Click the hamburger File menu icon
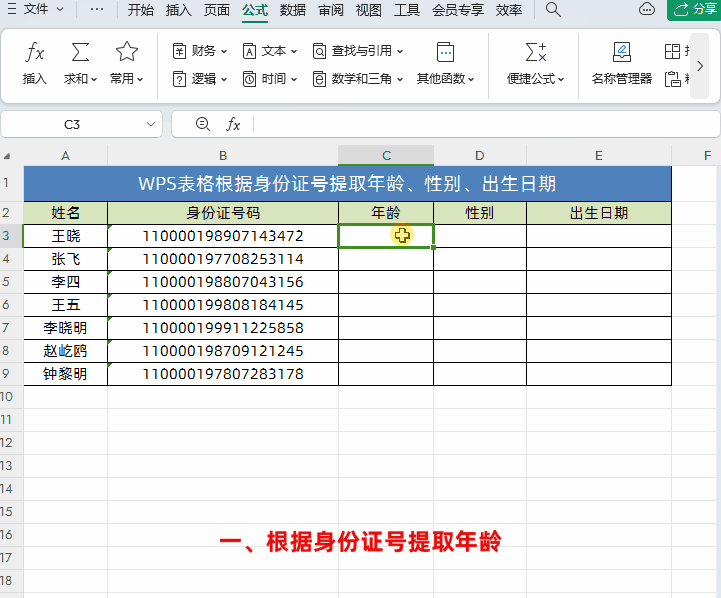721x598 pixels. click(12, 9)
